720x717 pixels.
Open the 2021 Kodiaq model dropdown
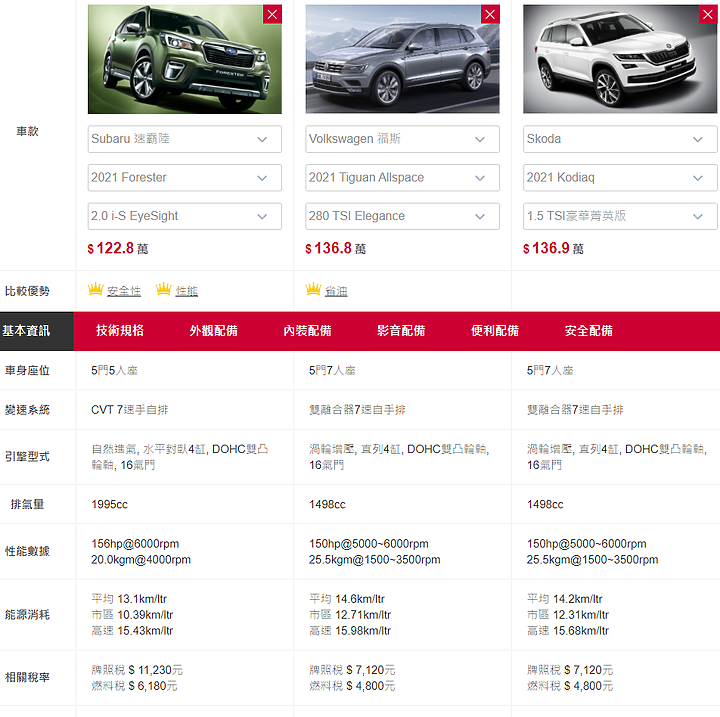pyautogui.click(x=620, y=178)
